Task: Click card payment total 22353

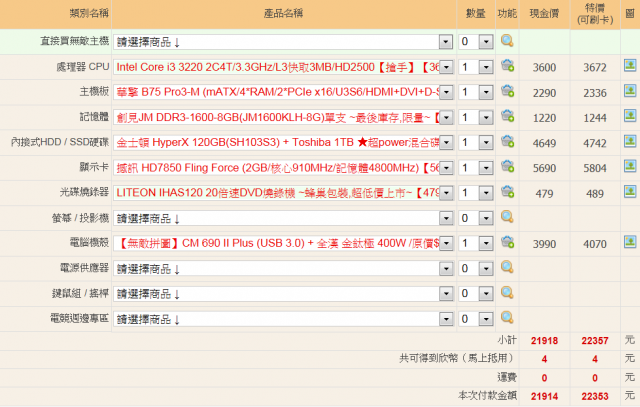Action: (x=595, y=396)
